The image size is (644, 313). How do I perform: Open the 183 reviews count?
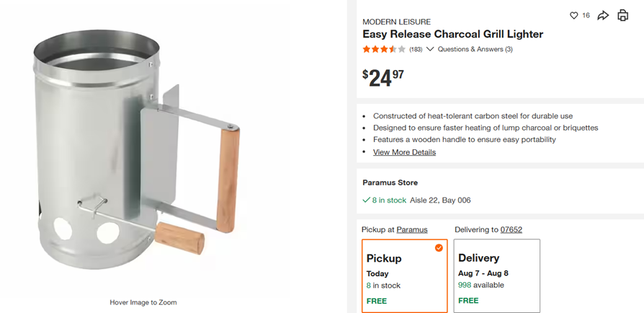pos(416,49)
